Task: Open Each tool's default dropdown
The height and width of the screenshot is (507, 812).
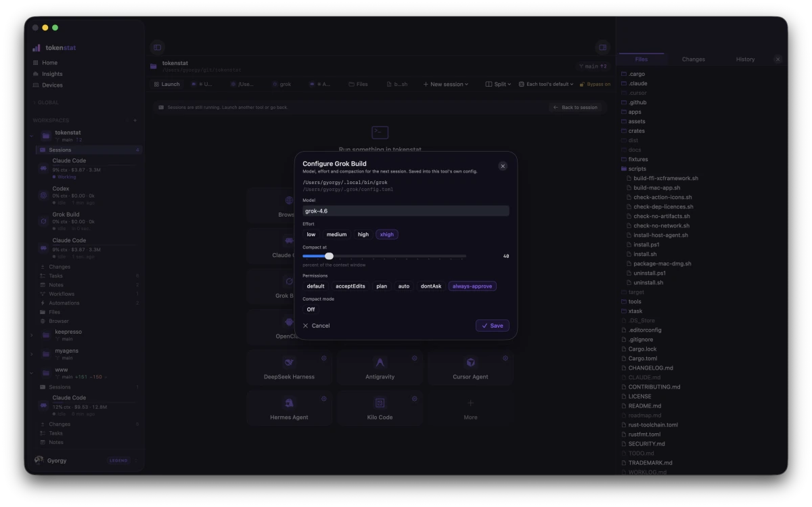Action: tap(546, 84)
